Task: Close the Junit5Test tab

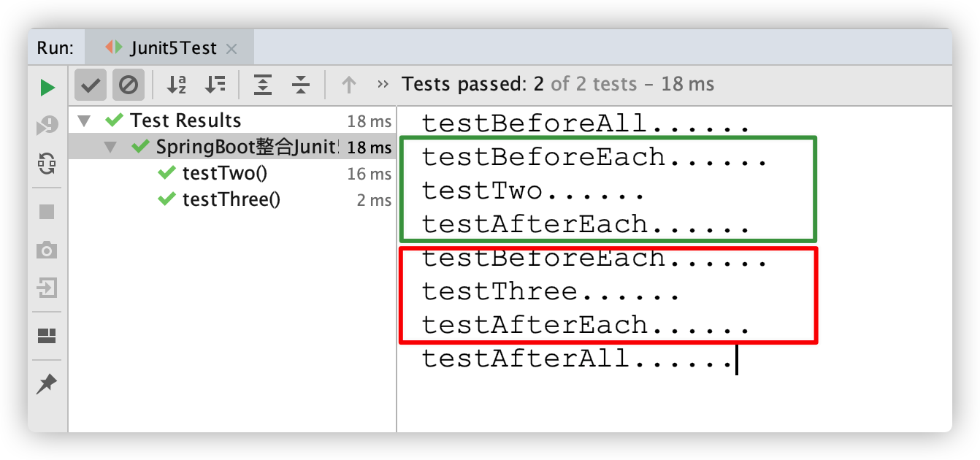Action: [231, 49]
